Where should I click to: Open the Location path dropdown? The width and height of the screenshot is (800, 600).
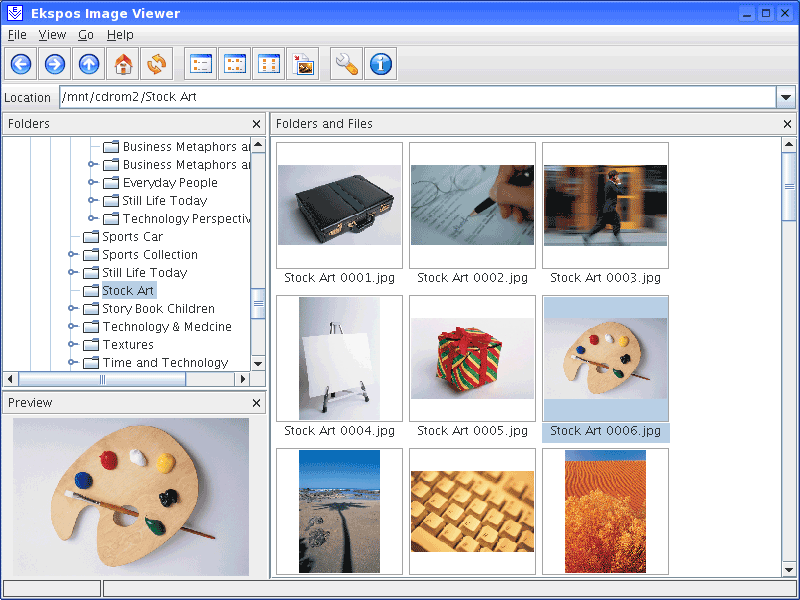coord(786,97)
